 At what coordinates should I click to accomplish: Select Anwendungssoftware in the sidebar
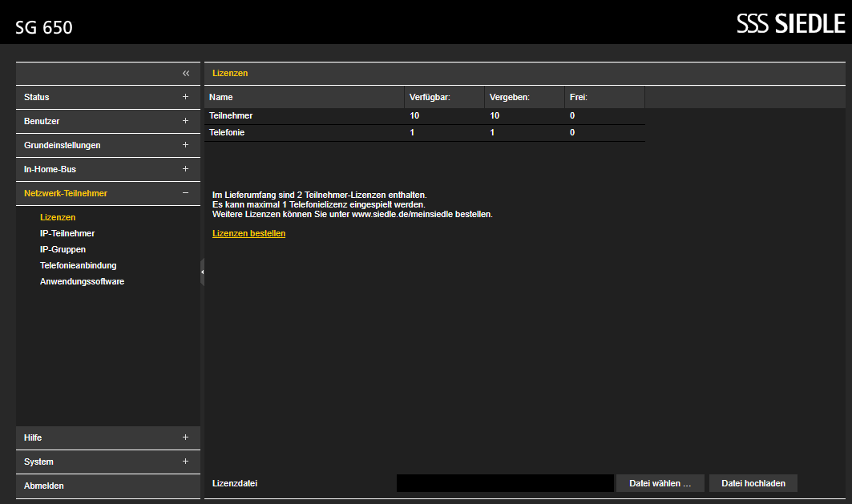82,281
